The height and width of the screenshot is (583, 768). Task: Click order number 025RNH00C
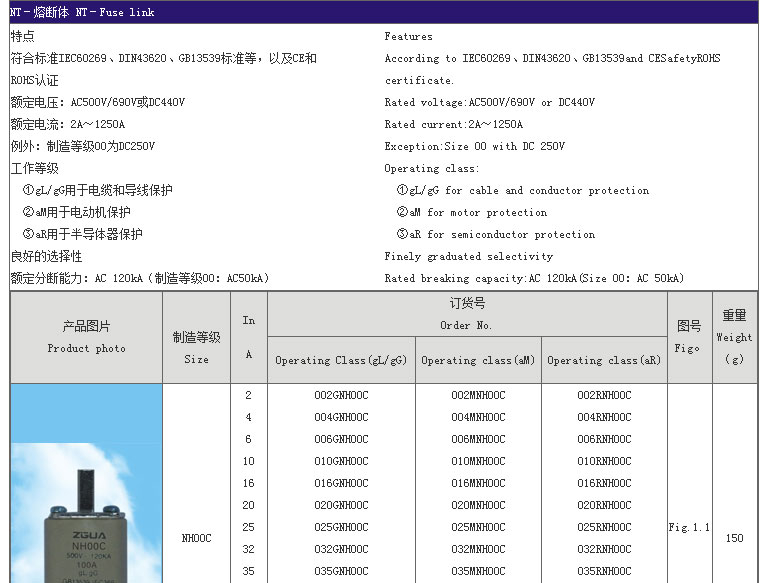604,528
